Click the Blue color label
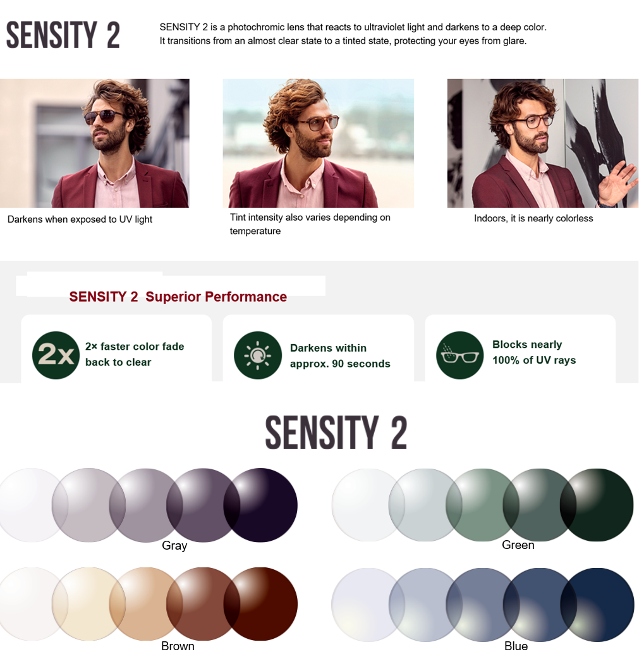Image resolution: width=644 pixels, height=666 pixels. 516,646
